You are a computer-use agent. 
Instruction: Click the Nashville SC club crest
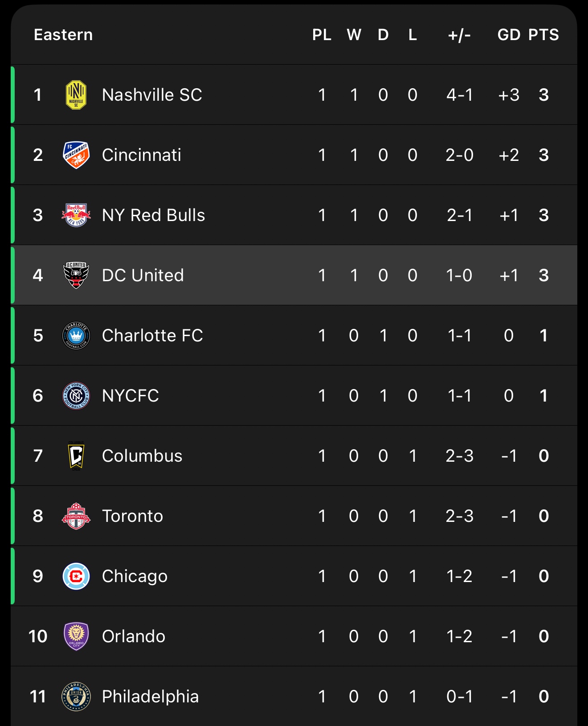tap(76, 95)
